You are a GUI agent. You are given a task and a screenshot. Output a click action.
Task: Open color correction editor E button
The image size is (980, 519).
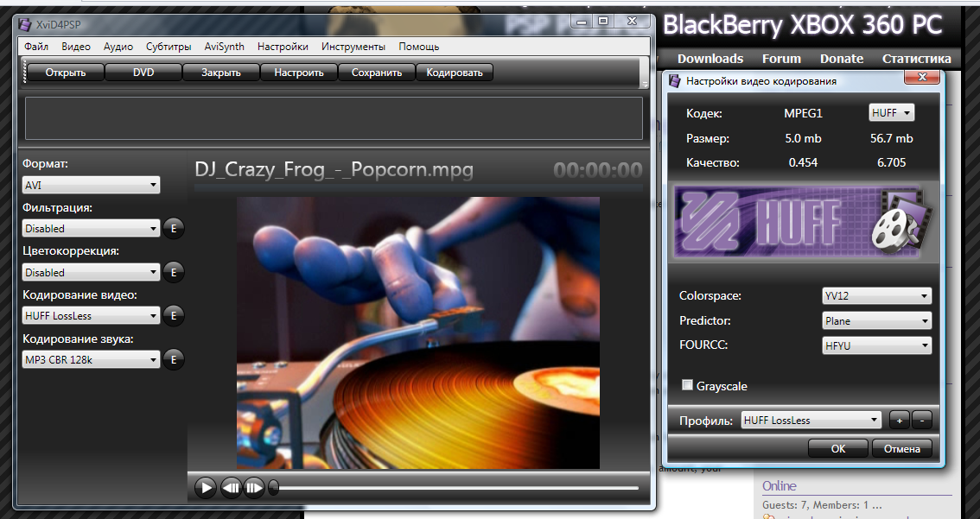174,272
